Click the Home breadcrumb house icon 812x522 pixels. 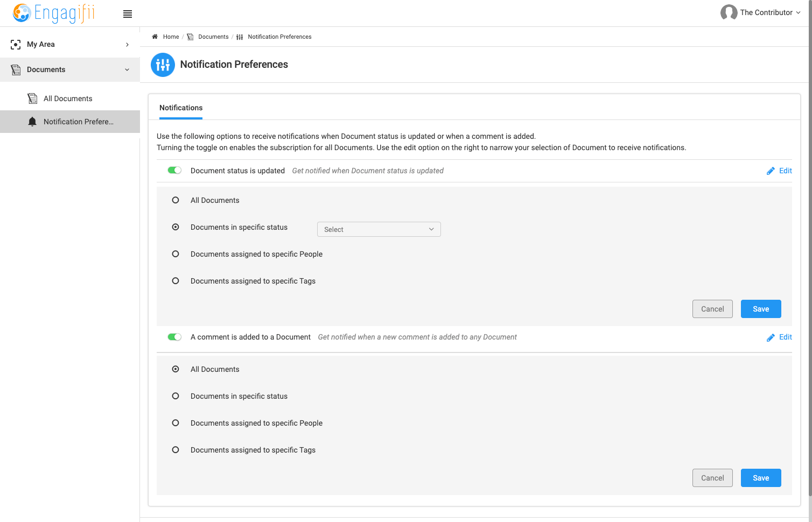155,37
